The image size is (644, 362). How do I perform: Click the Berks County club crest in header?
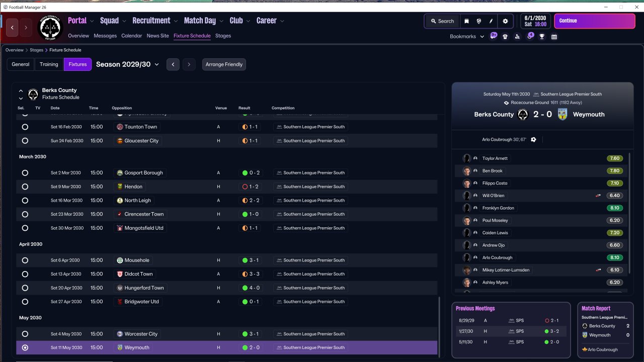[x=50, y=28]
